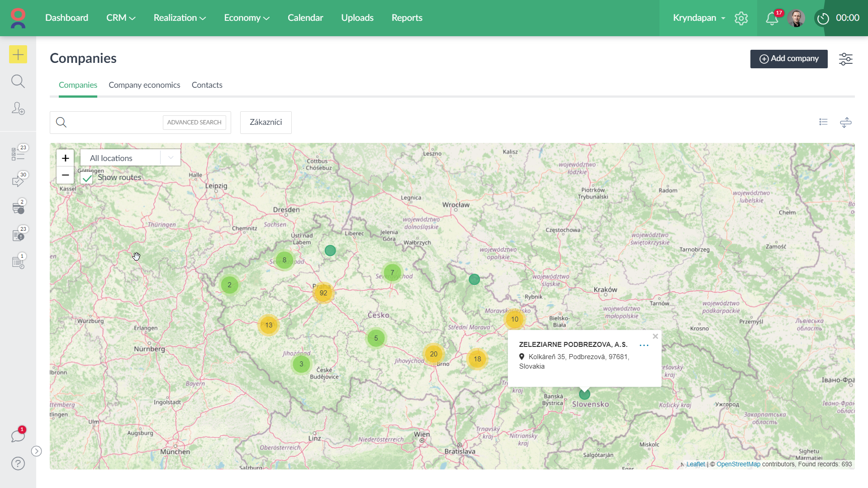Click the Add company button
The image size is (868, 488).
[x=788, y=59]
